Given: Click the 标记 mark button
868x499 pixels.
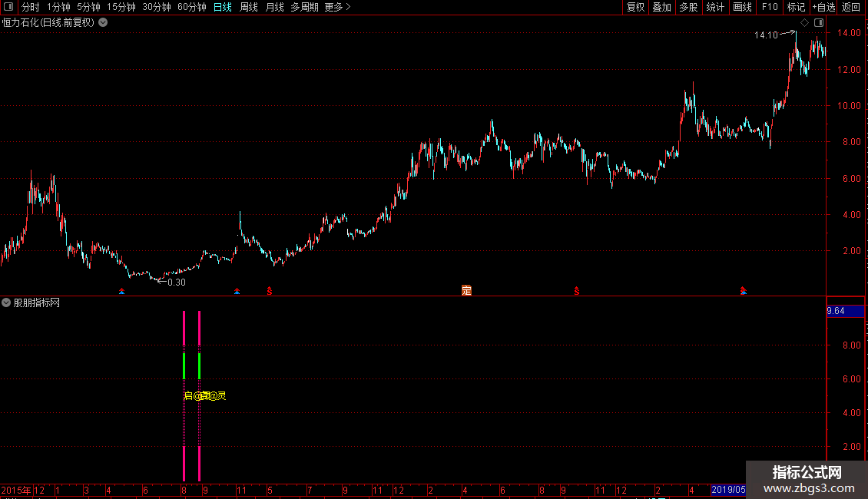Looking at the screenshot, I should click(x=796, y=7).
